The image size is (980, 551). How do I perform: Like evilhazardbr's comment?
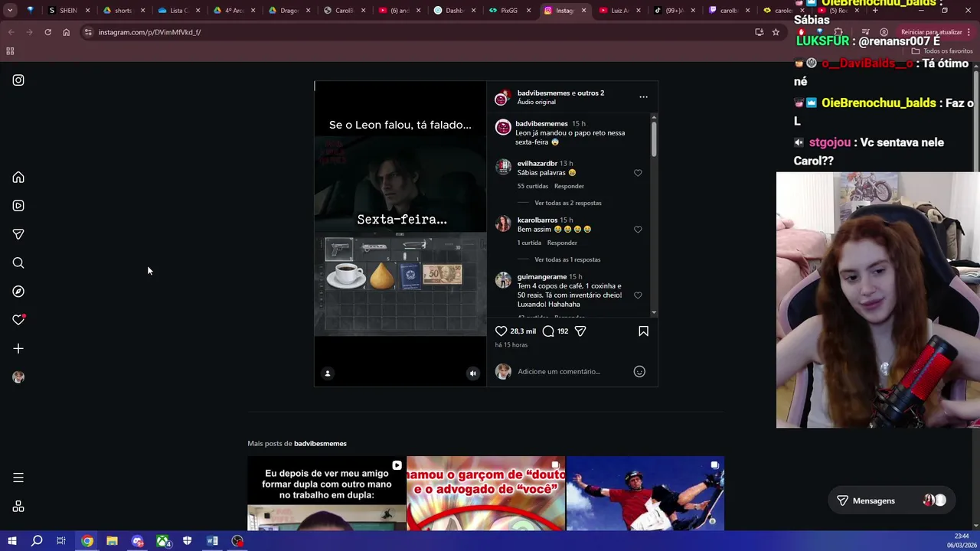point(638,173)
